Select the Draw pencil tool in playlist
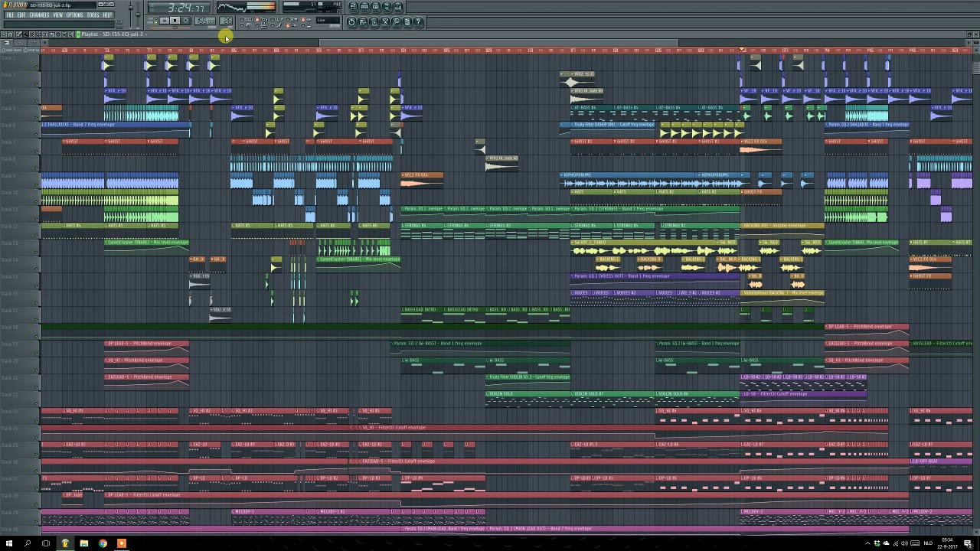The image size is (980, 551). pos(19,34)
